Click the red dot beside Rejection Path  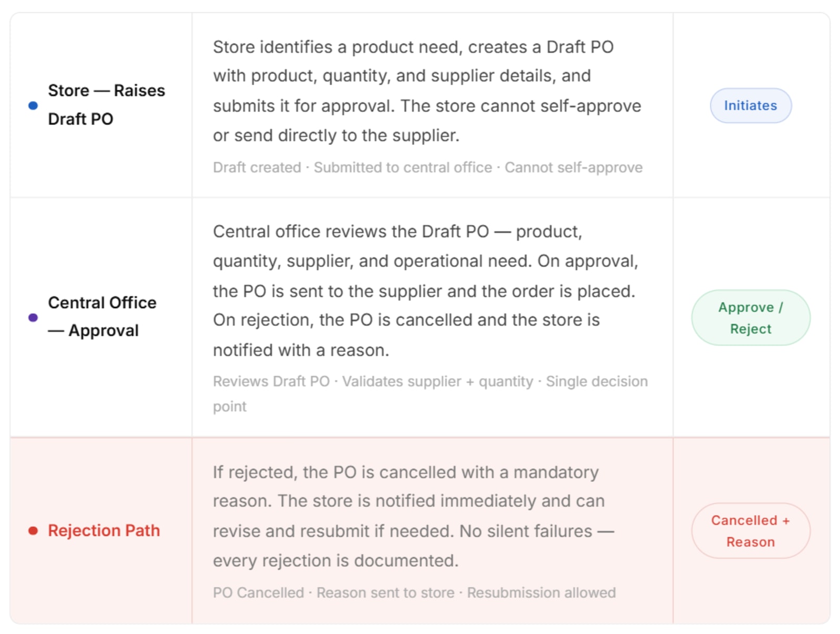pos(33,531)
